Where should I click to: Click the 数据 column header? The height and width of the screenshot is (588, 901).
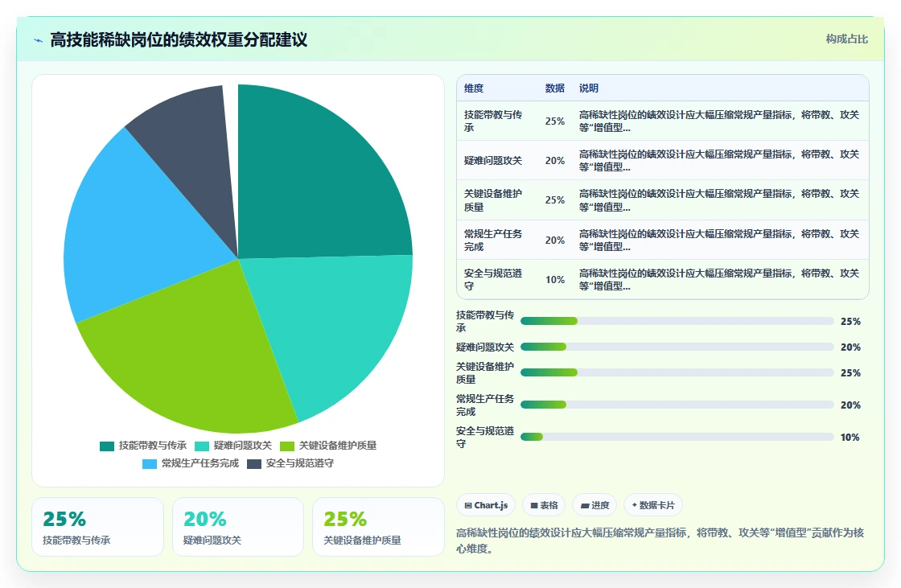[x=554, y=88]
